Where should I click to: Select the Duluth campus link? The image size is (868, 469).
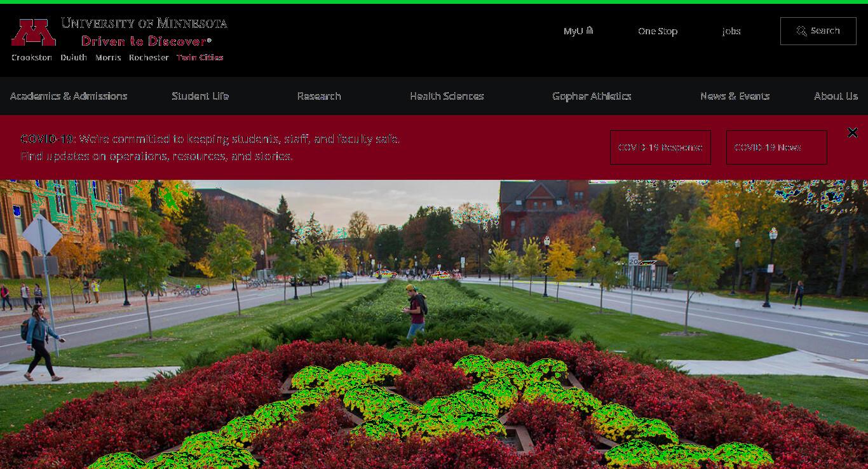pos(74,57)
